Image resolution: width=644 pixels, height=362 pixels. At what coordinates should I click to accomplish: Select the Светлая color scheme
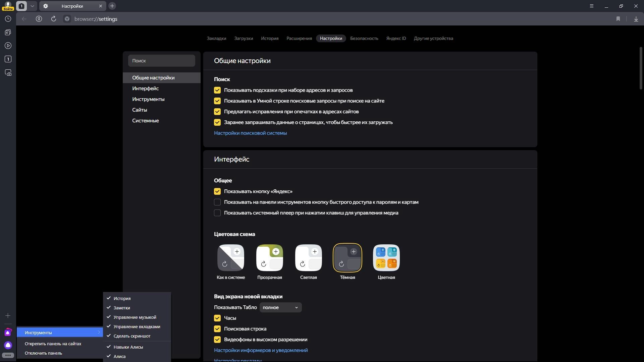click(309, 258)
